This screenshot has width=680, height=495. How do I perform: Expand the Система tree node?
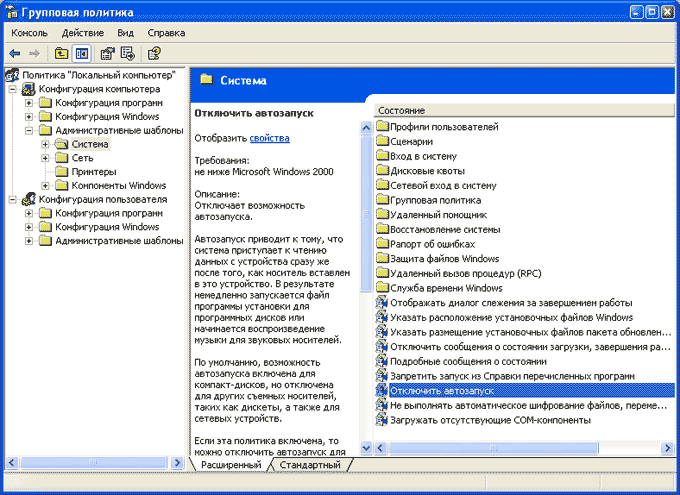(45, 144)
